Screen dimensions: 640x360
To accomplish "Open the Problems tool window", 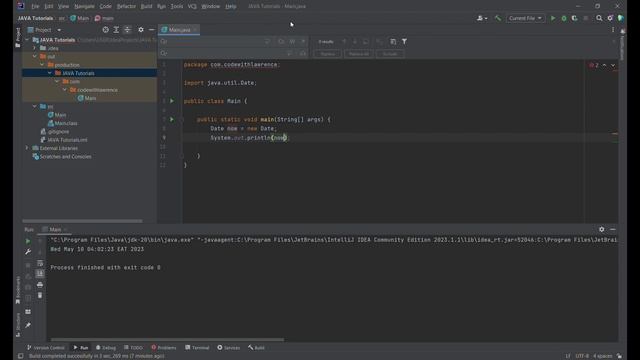I will (164, 348).
